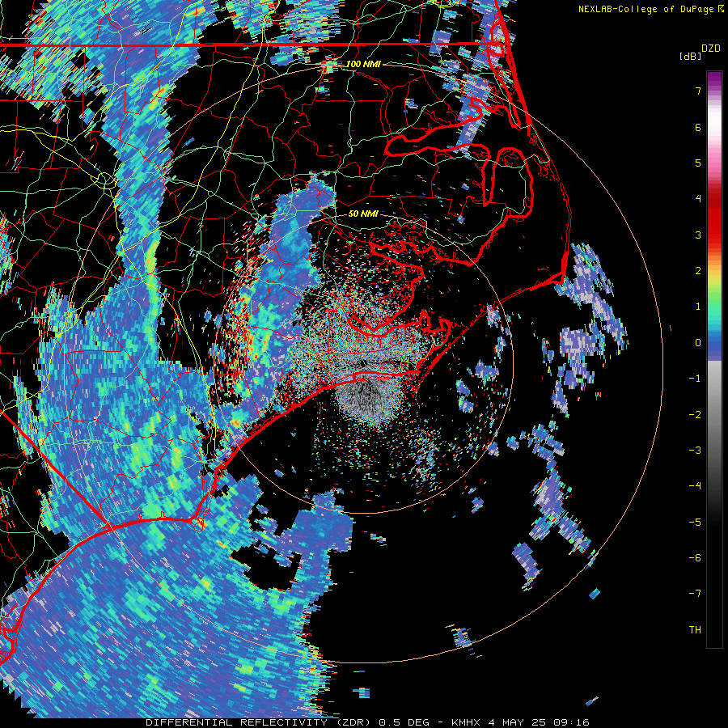Click the 5 value on the colorbar scale
This screenshot has height=728, width=728.
(x=698, y=163)
